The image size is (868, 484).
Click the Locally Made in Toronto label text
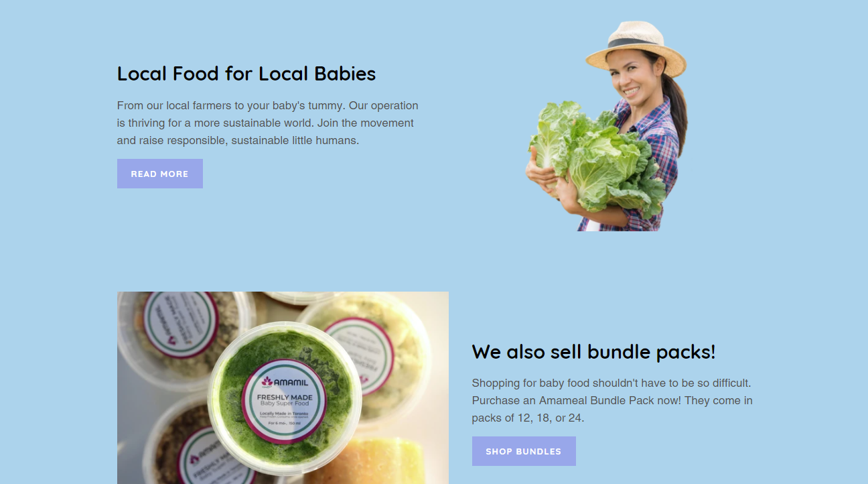[x=285, y=414]
